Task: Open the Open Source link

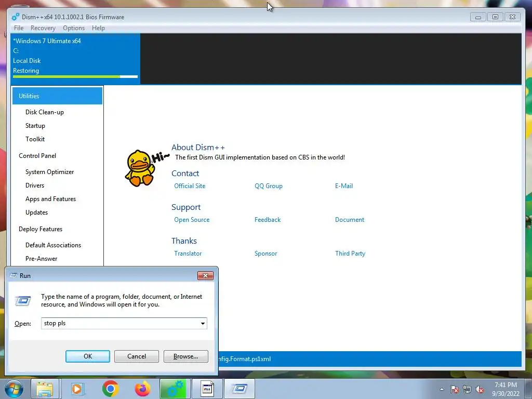Action: [x=192, y=220]
